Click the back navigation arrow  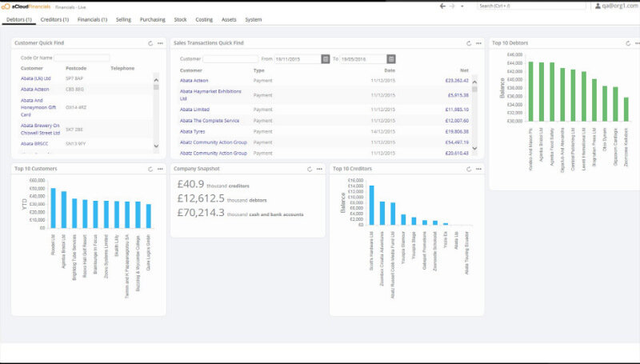point(443,6)
